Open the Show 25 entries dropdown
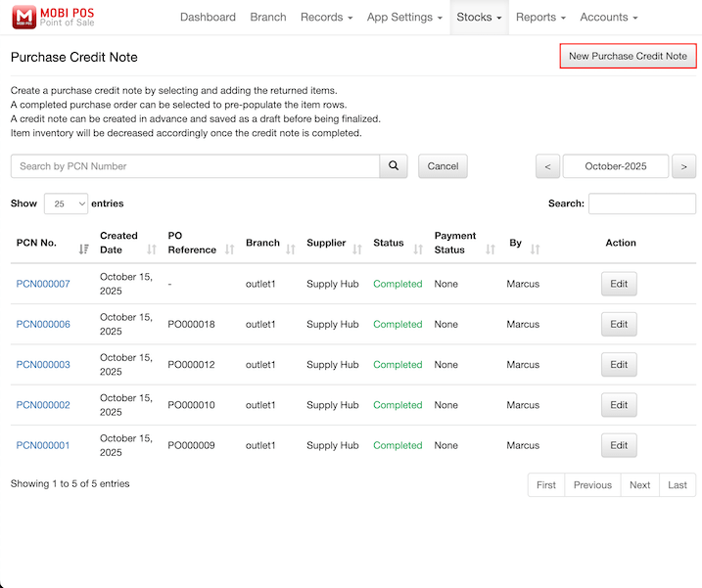 point(66,204)
